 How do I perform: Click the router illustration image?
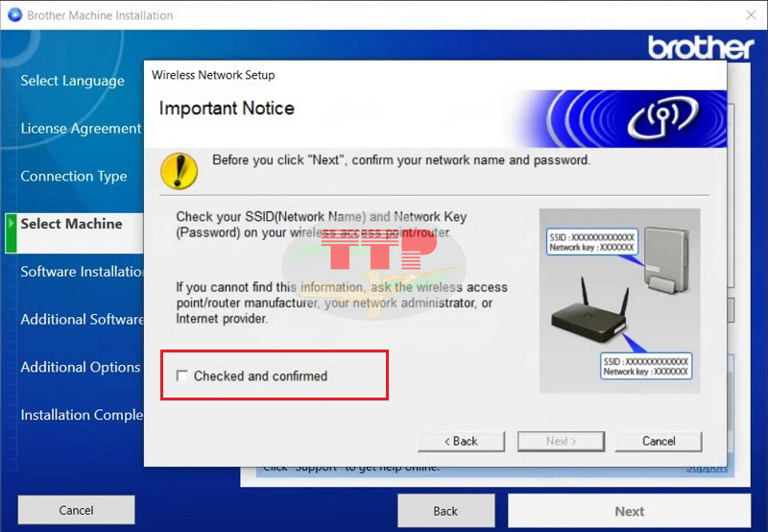pyautogui.click(x=619, y=301)
